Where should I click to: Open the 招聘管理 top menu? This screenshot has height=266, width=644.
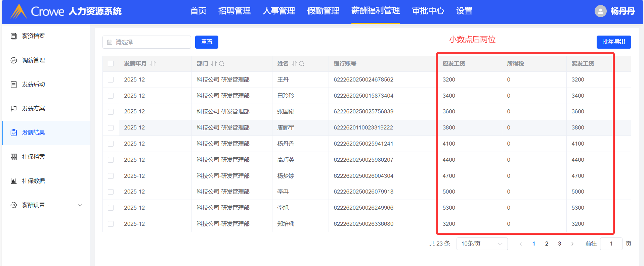(234, 11)
